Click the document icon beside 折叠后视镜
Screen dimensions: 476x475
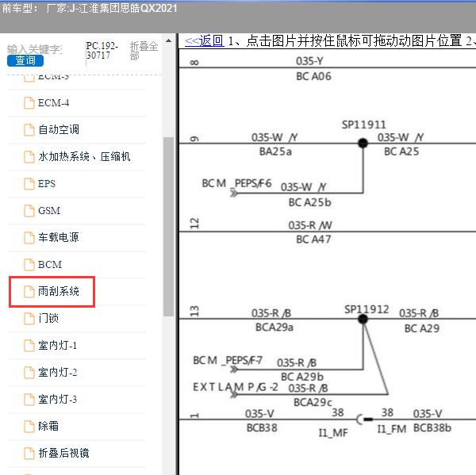(29, 453)
